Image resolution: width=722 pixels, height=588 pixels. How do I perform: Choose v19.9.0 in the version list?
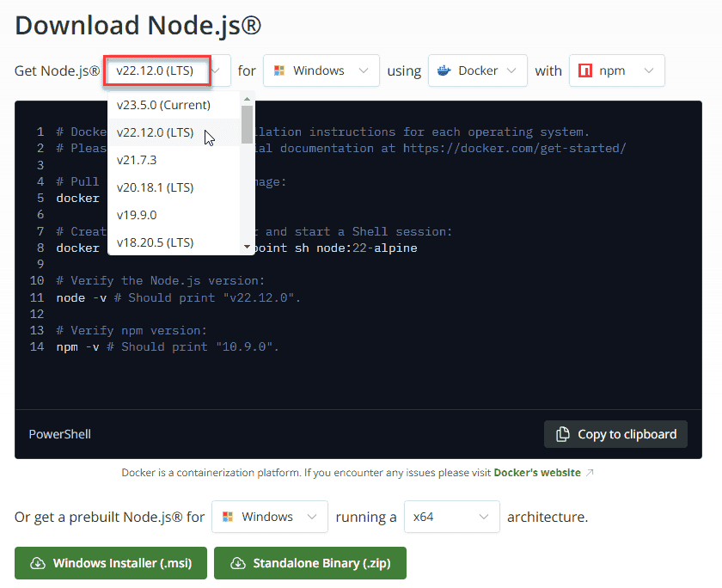click(x=174, y=215)
